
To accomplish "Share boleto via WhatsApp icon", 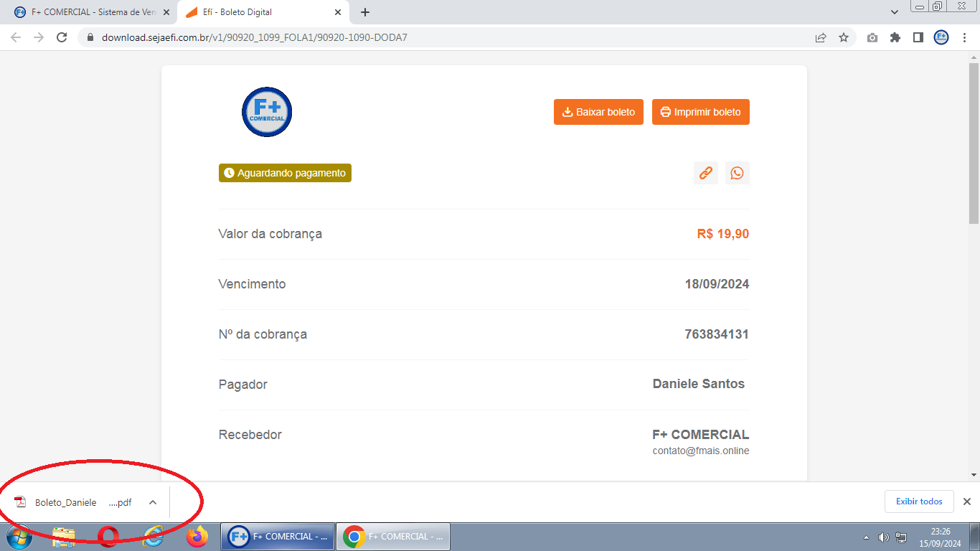I will pos(738,173).
